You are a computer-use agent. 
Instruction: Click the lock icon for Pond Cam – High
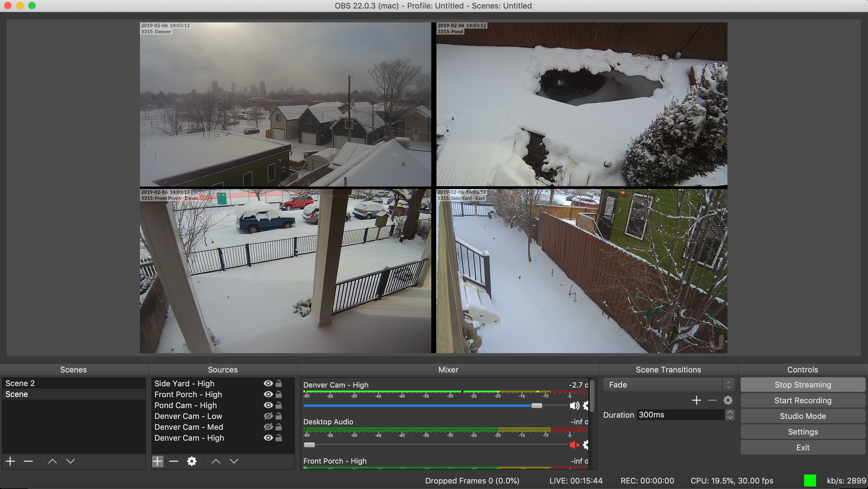(278, 406)
